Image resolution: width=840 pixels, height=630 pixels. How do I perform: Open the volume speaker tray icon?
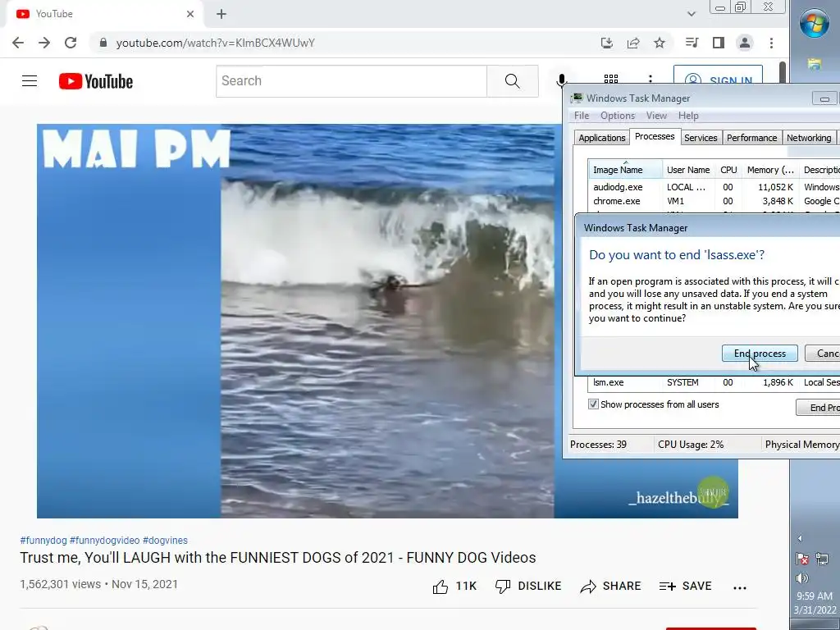802,578
